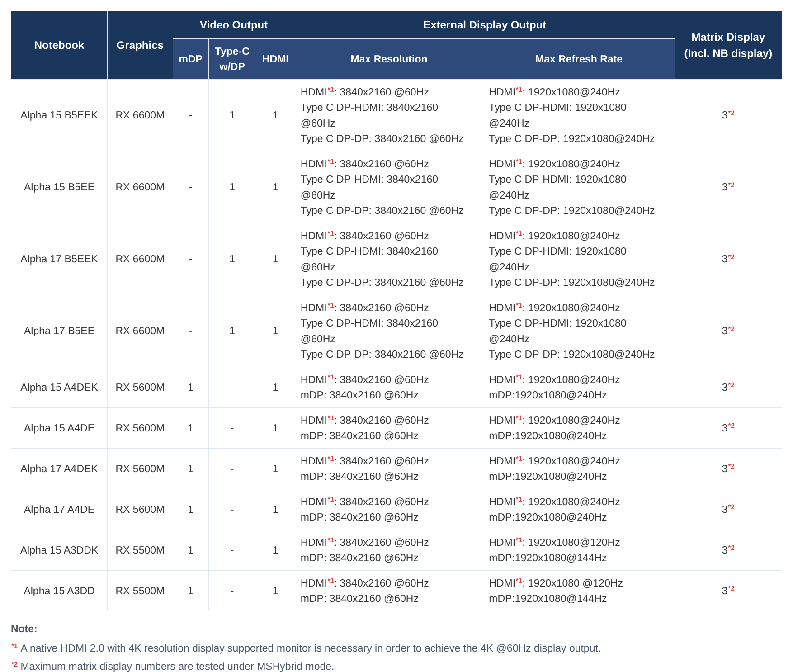Viewport: 793px width, 672px height.
Task: Select the Type-C w/DP value for Alpha 17 B5EE
Action: (232, 331)
